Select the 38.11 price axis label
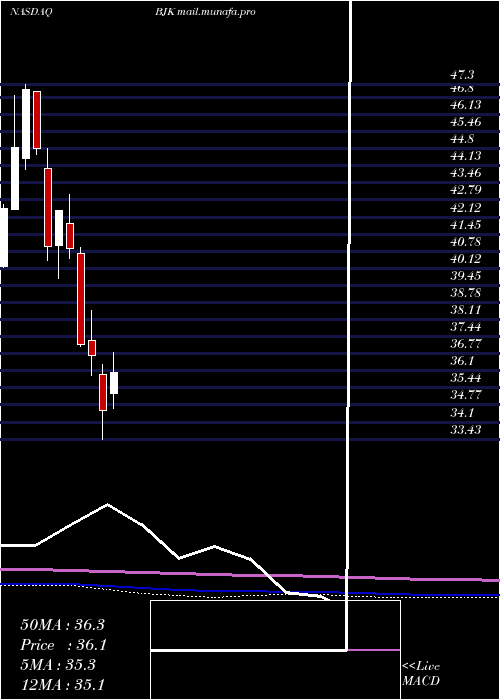The height and width of the screenshot is (700, 500). tap(466, 310)
